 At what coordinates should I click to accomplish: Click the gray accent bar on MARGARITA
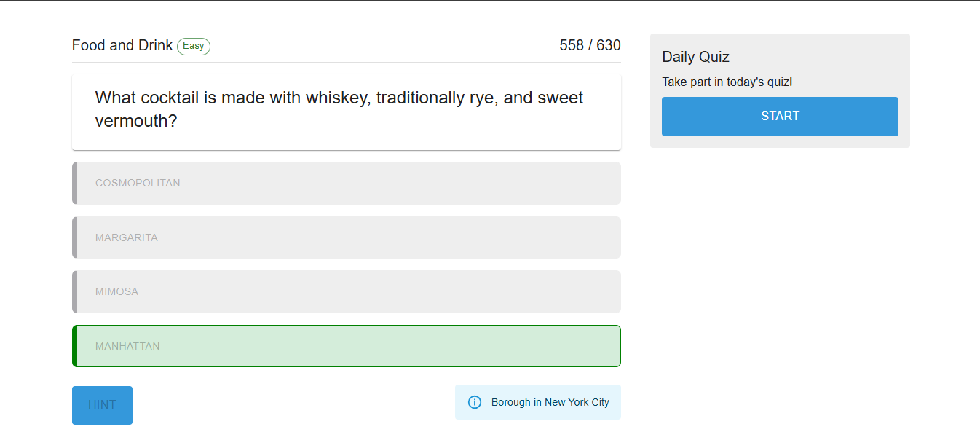point(74,237)
